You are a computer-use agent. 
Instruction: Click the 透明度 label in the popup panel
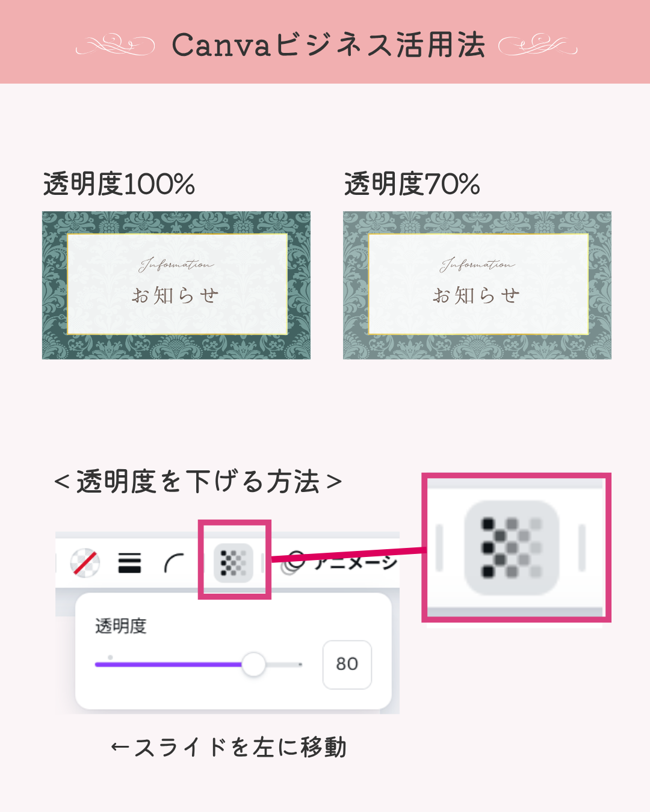point(121,626)
